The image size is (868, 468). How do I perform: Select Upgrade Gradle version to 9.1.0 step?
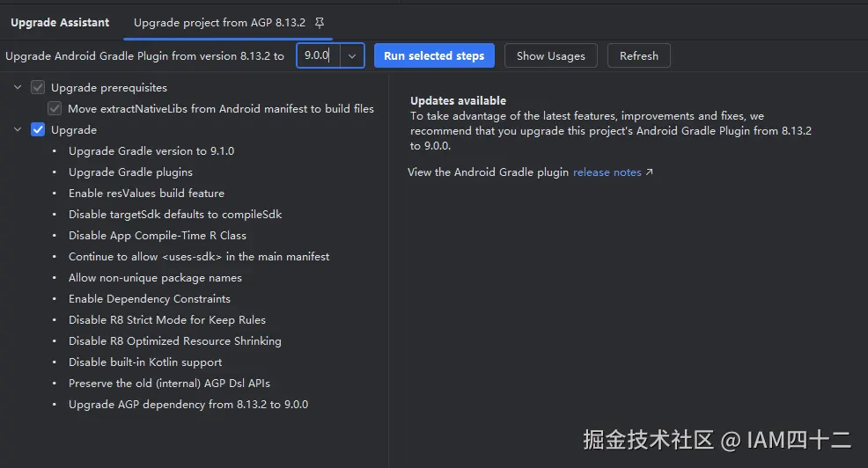[151, 151]
